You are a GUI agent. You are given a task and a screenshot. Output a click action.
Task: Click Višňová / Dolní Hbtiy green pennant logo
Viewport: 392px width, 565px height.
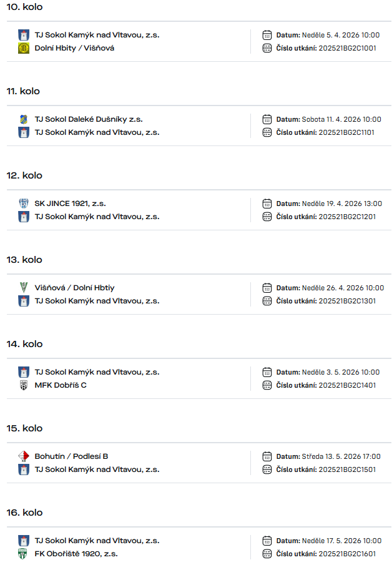[x=24, y=288]
